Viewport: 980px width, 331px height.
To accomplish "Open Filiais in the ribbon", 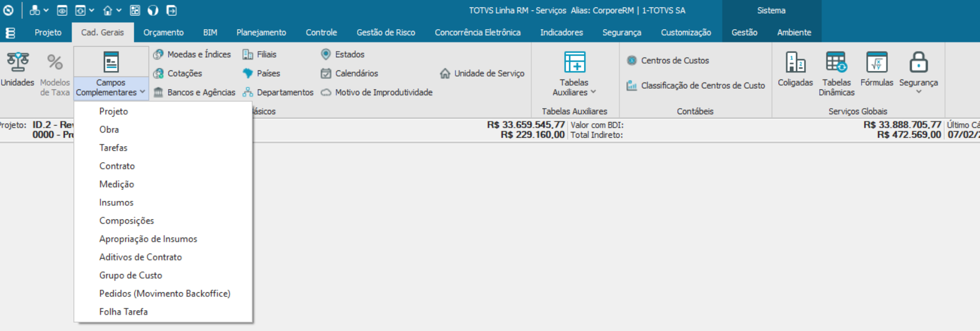I will pos(259,55).
